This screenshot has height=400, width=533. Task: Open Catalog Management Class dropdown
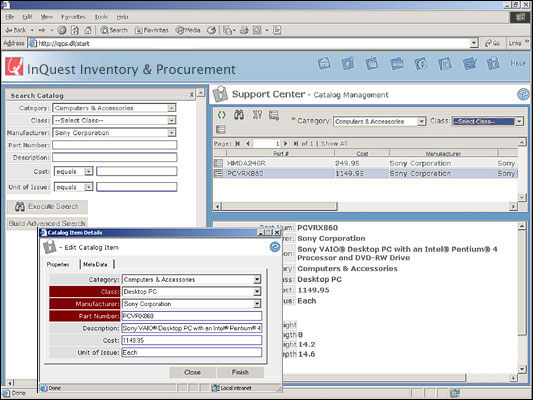[x=519, y=121]
